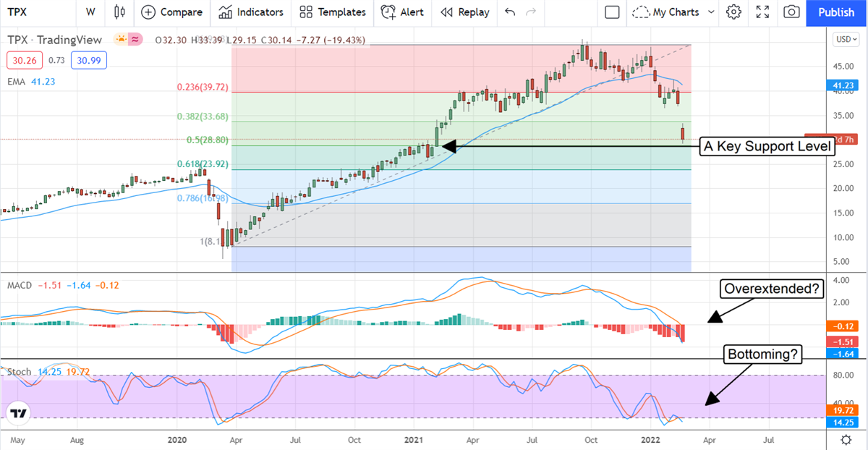
Task: Toggle fullscreen mode
Action: tap(762, 12)
